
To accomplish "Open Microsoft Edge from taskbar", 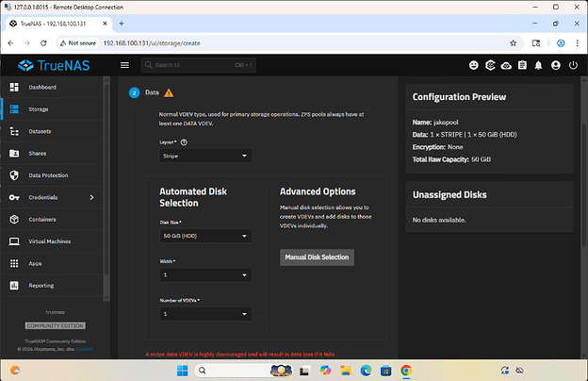I will coord(366,371).
